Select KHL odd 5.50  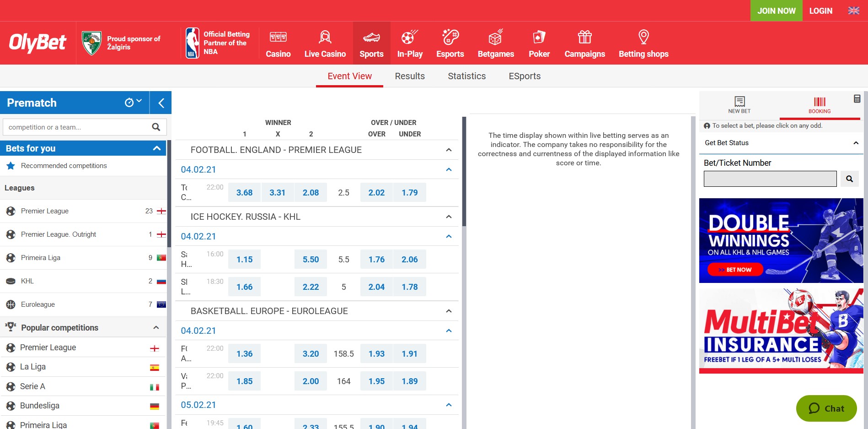pos(311,259)
